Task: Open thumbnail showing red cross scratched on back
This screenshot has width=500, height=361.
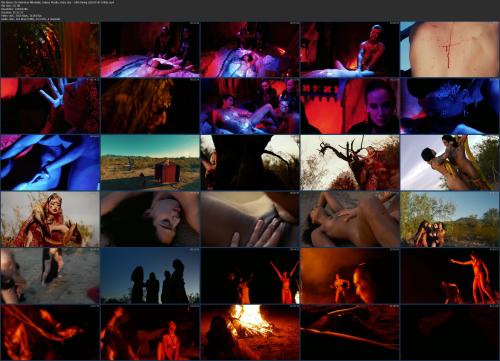Action: pyautogui.click(x=450, y=49)
